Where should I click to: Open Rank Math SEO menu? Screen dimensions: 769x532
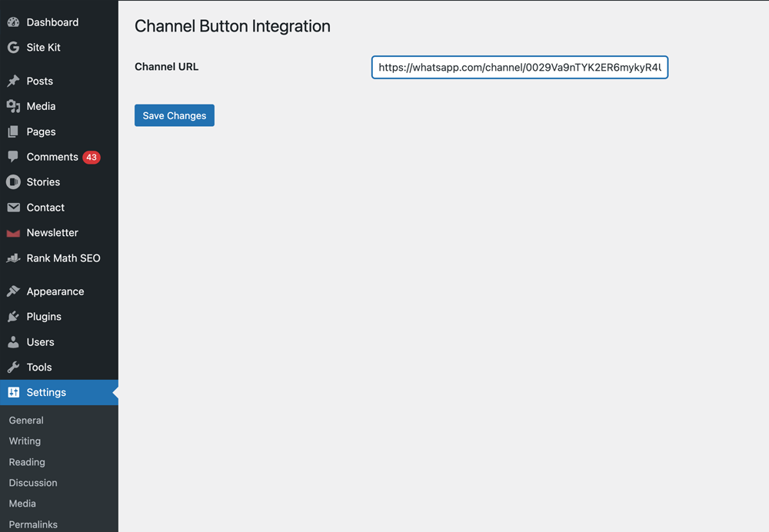[x=59, y=258]
